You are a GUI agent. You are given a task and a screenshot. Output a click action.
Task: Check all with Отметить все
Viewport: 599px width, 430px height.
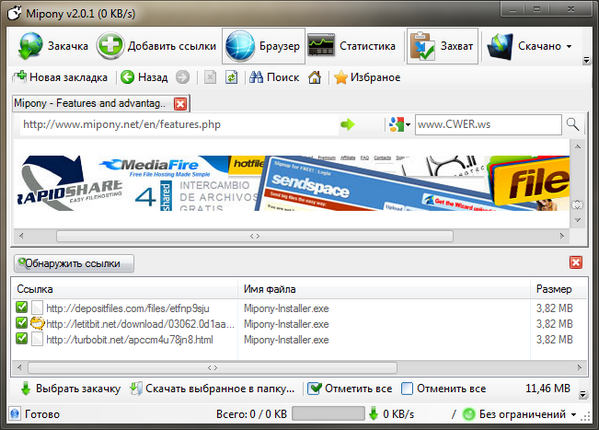[350, 389]
